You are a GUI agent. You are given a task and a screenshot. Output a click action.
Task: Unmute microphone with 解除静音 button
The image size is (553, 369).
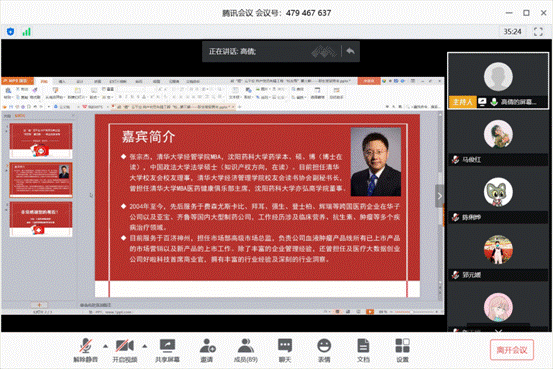pyautogui.click(x=85, y=350)
